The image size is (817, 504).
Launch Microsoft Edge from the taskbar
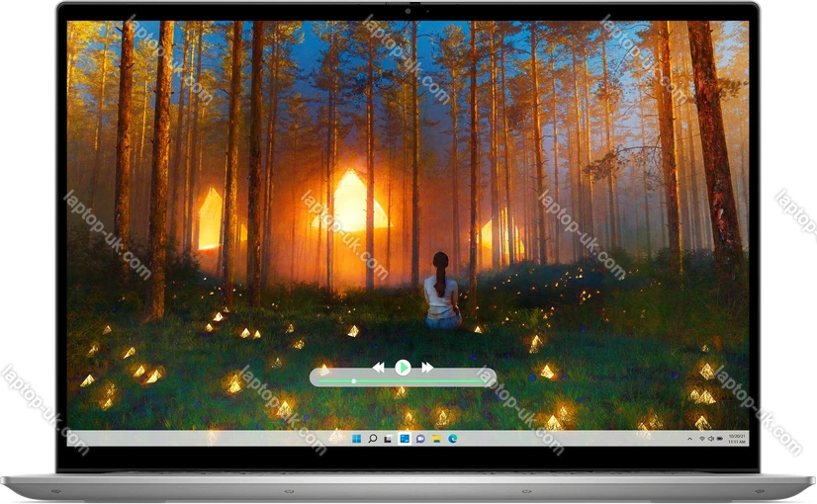pyautogui.click(x=452, y=438)
